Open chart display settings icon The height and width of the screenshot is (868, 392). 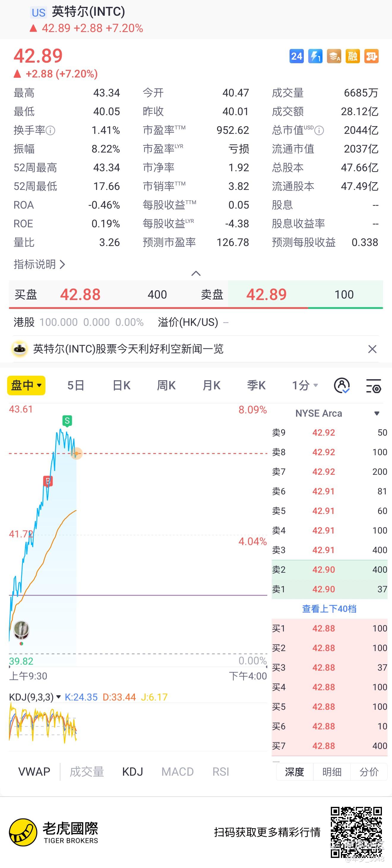click(374, 386)
